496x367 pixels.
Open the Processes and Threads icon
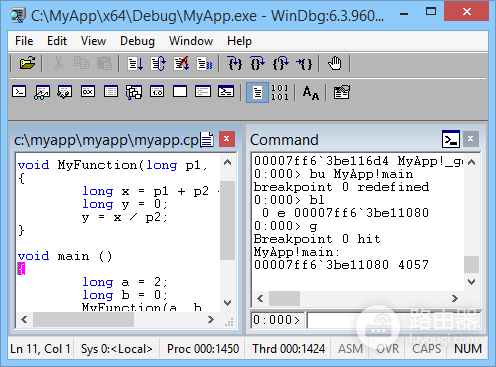(x=203, y=91)
